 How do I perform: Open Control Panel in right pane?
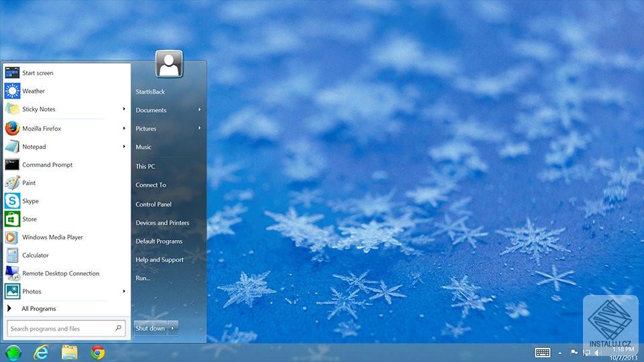[154, 204]
